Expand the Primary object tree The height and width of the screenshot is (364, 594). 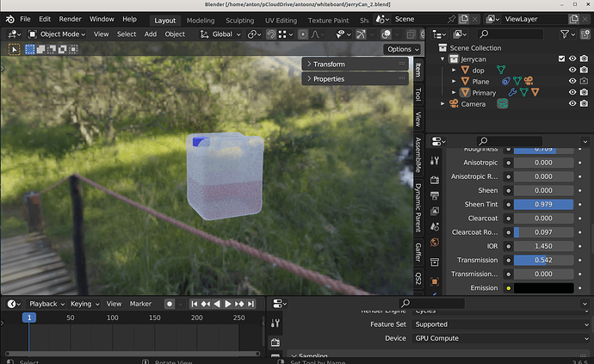click(454, 92)
